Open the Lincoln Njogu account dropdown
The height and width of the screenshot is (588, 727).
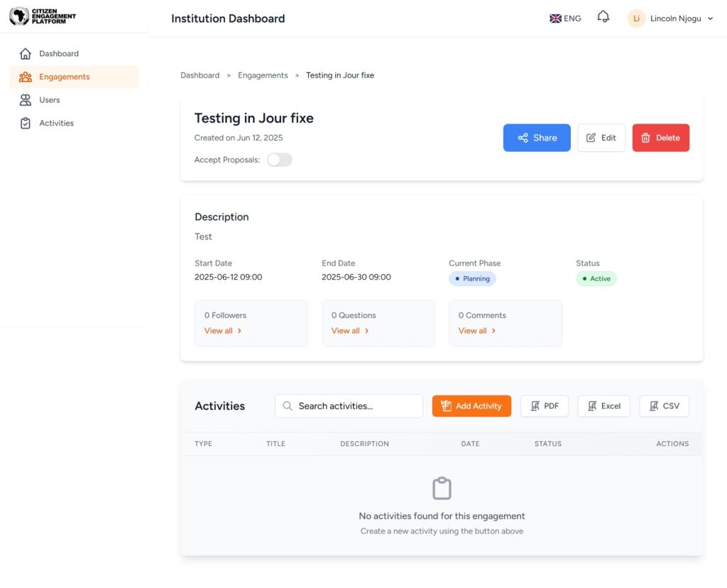[681, 18]
